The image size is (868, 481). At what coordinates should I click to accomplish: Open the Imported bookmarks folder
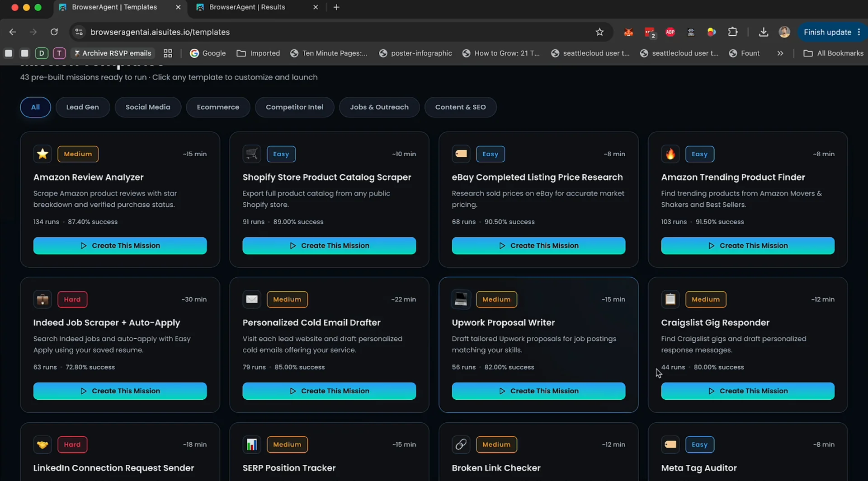pos(258,53)
